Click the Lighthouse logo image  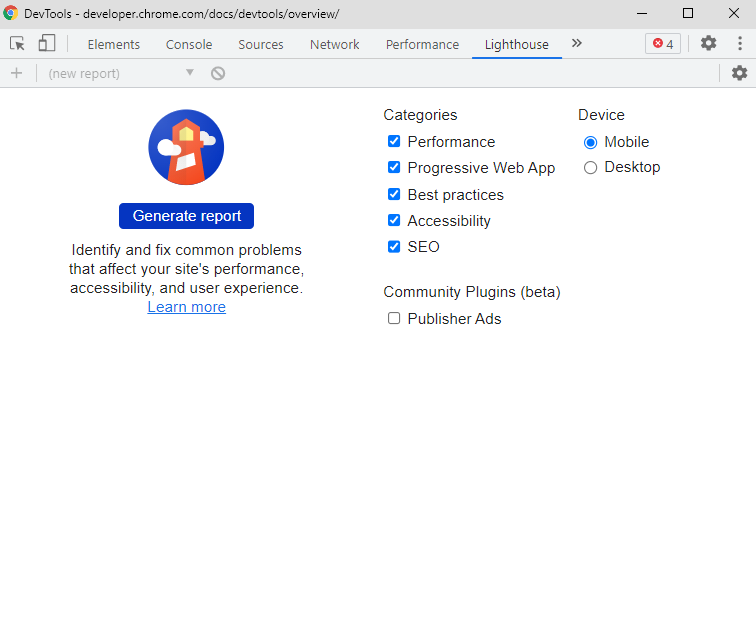pos(186,147)
